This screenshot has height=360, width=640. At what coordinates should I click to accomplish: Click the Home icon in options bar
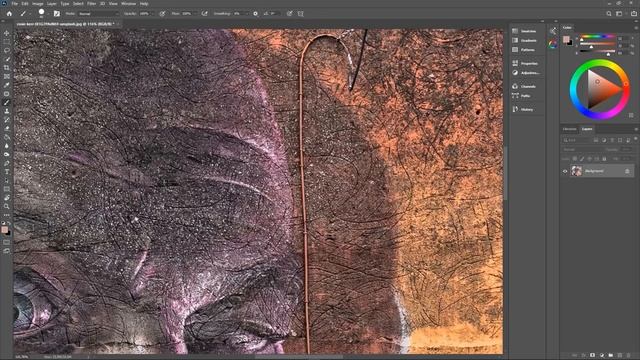(9, 13)
